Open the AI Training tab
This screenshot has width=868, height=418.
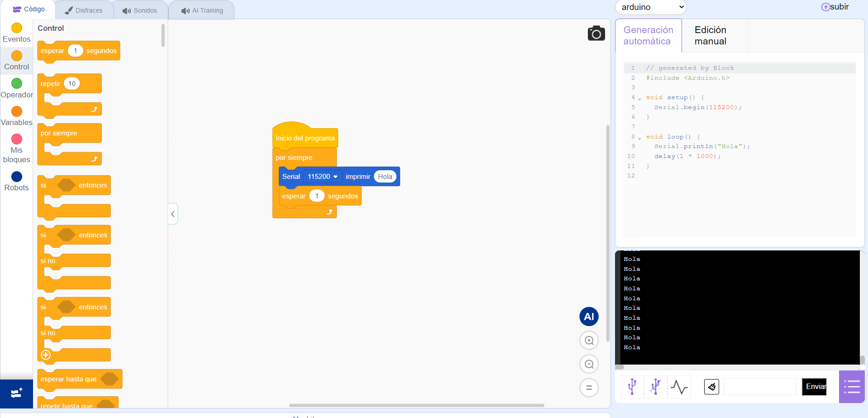click(x=202, y=10)
